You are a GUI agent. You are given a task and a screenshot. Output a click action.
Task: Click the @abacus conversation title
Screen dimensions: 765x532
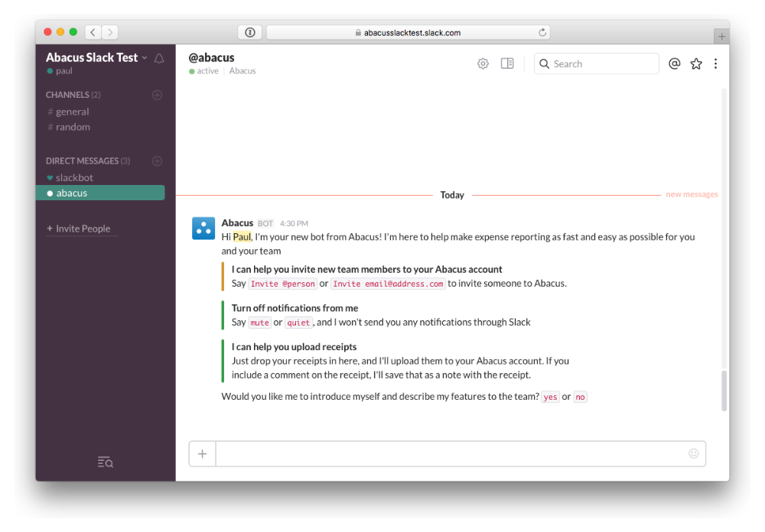tap(211, 57)
